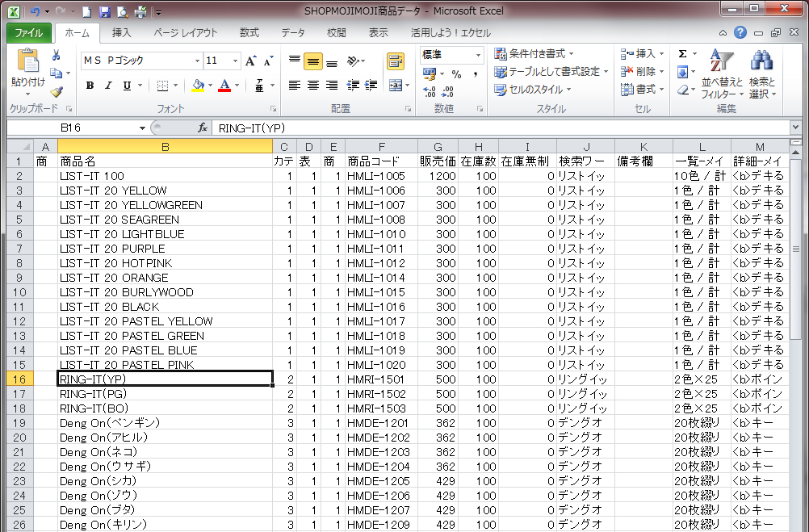Expand the number format 標準 dropdown
Image resolution: width=809 pixels, height=532 pixels.
point(478,55)
